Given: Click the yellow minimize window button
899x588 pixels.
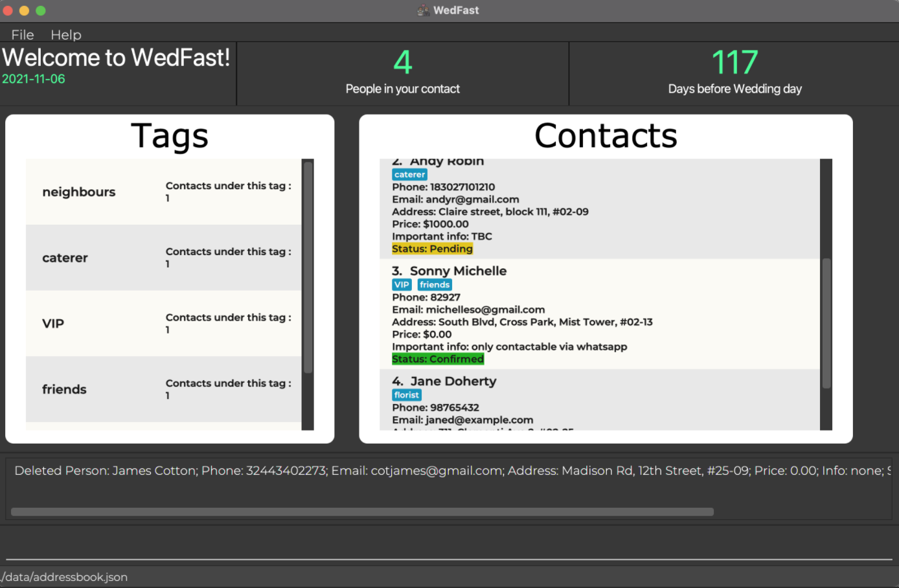Looking at the screenshot, I should click(25, 10).
